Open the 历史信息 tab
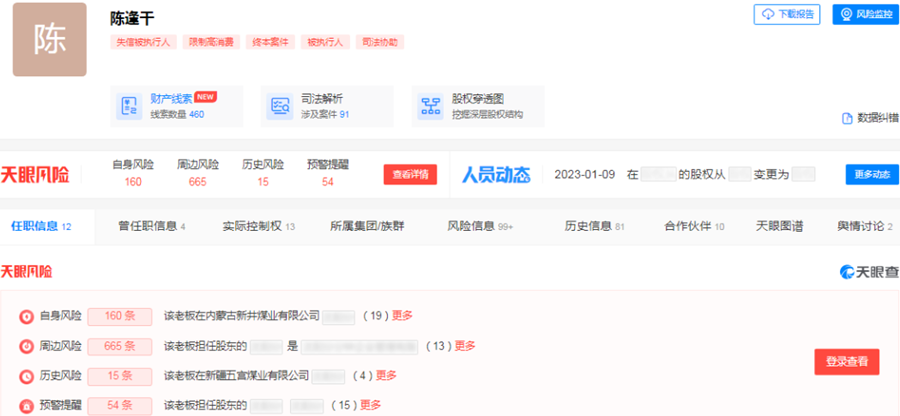Viewport: 900px width, 416px height. point(595,227)
